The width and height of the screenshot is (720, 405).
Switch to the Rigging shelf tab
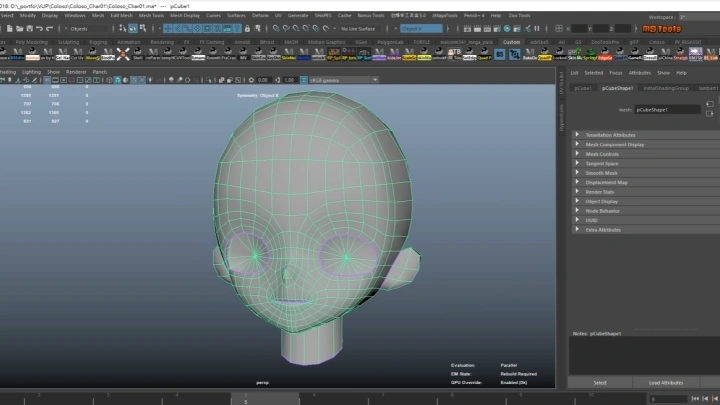tap(98, 42)
